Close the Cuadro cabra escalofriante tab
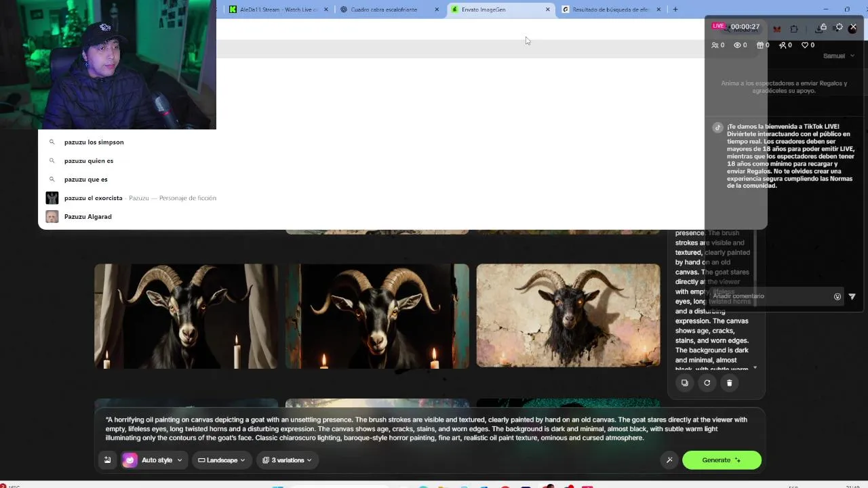868x488 pixels. [437, 9]
